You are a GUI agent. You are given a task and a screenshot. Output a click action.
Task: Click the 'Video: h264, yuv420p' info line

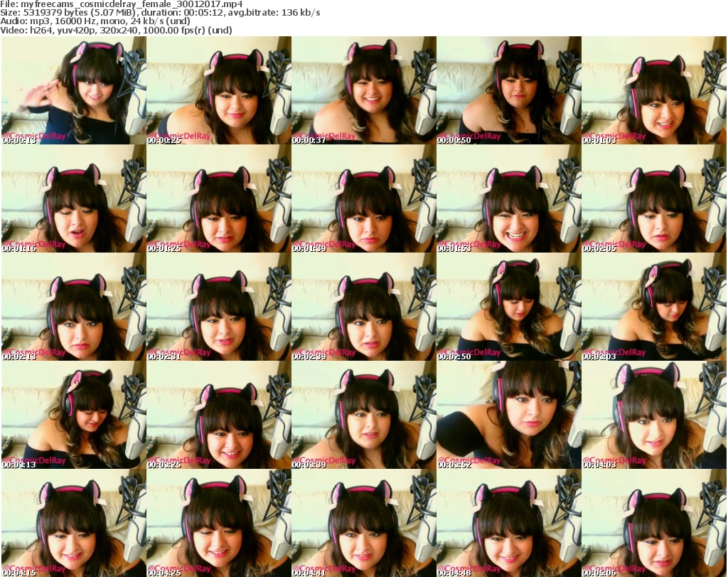pyautogui.click(x=116, y=30)
